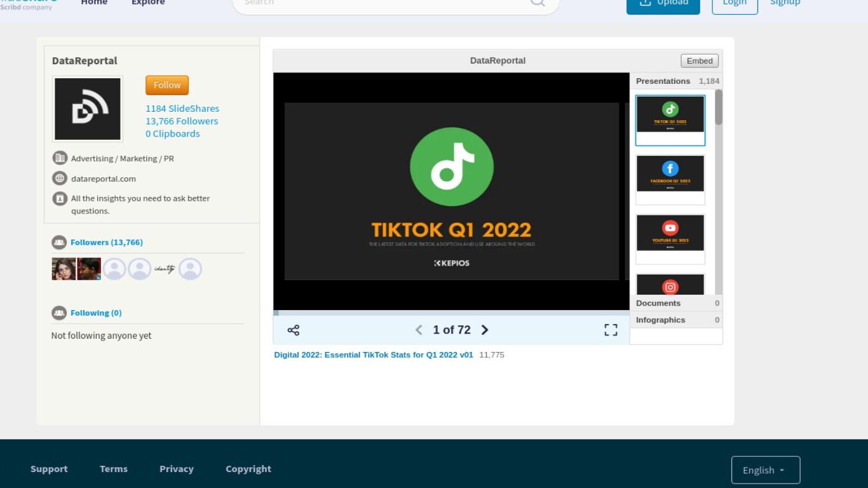
Task: Click the SlideShare logo in the header
Action: click(29, 4)
